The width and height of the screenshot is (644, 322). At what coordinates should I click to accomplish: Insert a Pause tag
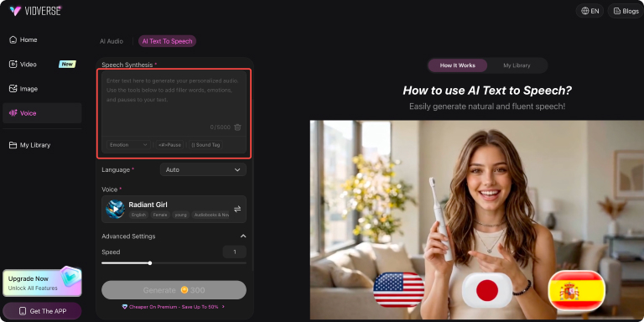tap(169, 145)
